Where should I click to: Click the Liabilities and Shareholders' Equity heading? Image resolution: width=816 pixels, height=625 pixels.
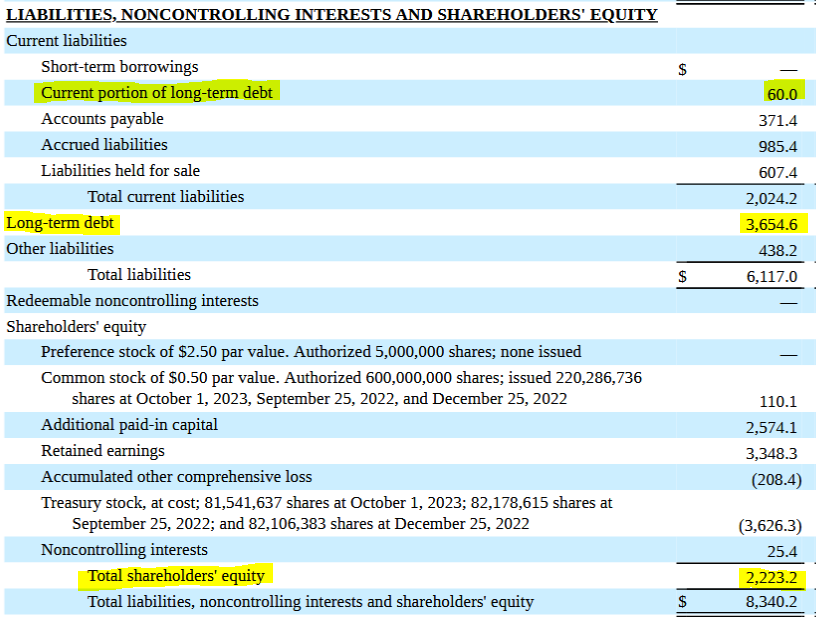click(332, 14)
